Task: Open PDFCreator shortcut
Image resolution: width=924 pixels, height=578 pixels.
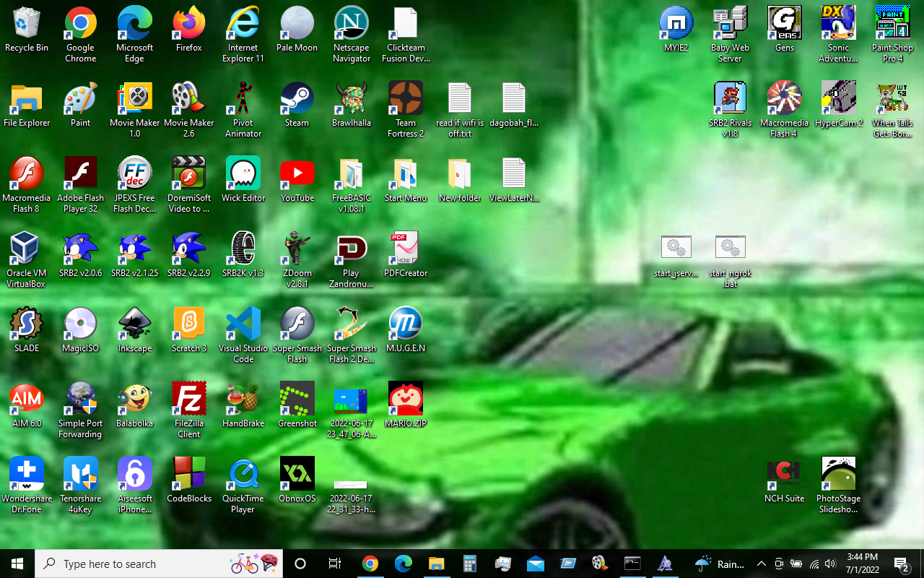Action: [x=406, y=254]
